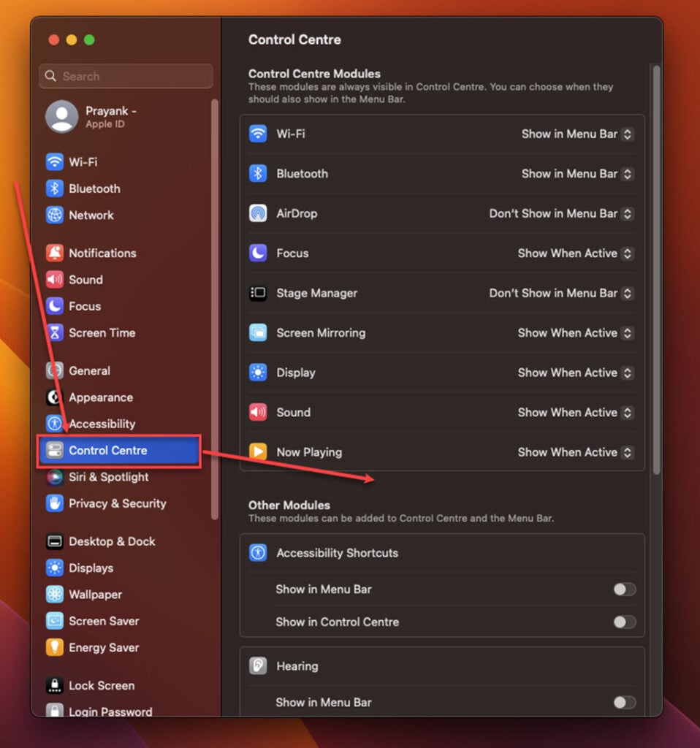Image resolution: width=700 pixels, height=748 pixels.
Task: Click the Screen Saver icon
Action: point(54,621)
